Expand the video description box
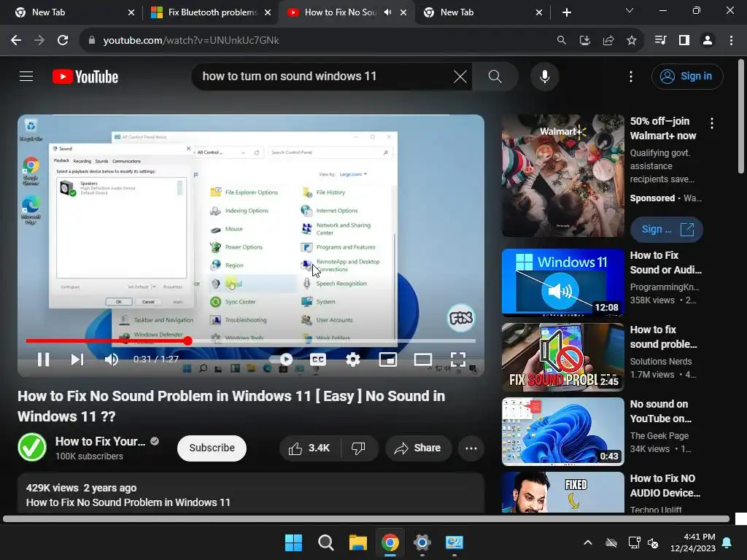The width and height of the screenshot is (747, 560). [251, 494]
